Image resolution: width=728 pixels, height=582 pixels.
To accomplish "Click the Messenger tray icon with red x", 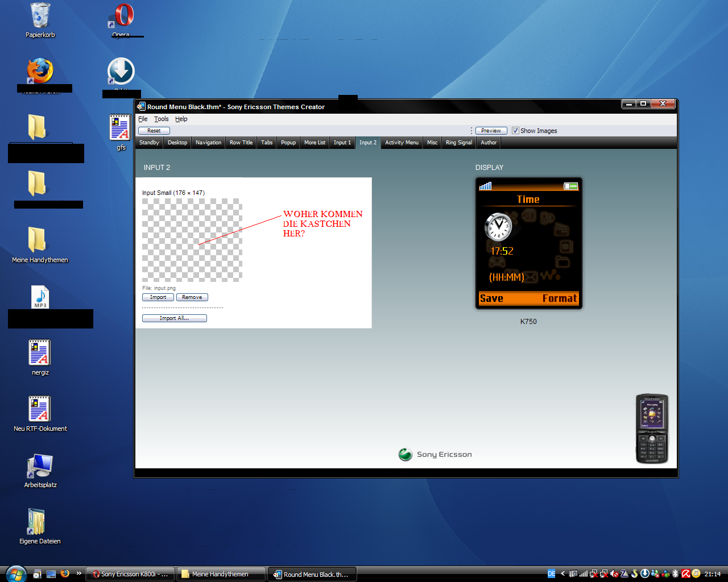I will coord(655,574).
